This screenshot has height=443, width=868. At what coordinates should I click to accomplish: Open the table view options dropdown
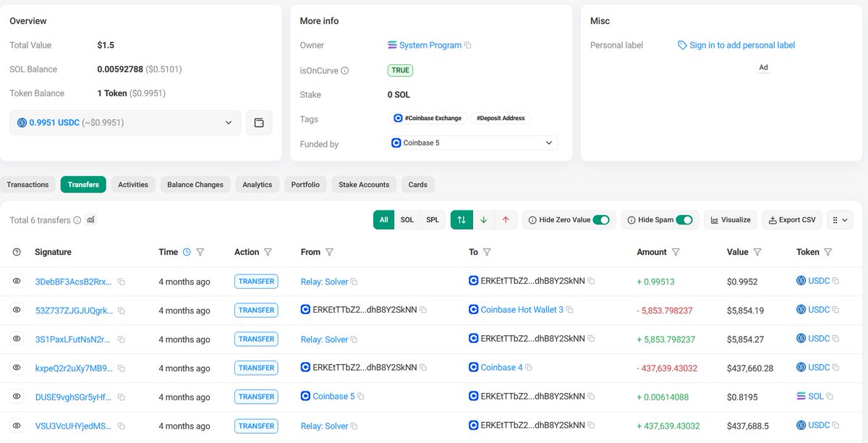pos(840,220)
